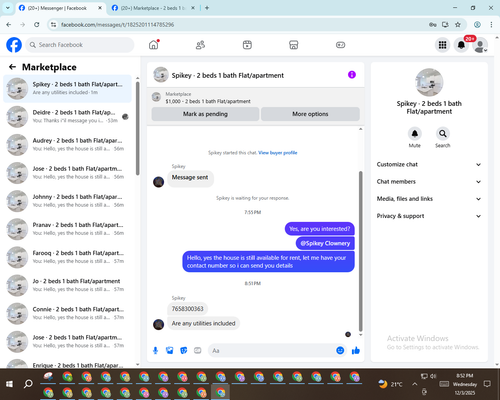Switch to Marketplace - 2 beds tab
This screenshot has height=400, width=500.
(153, 8)
